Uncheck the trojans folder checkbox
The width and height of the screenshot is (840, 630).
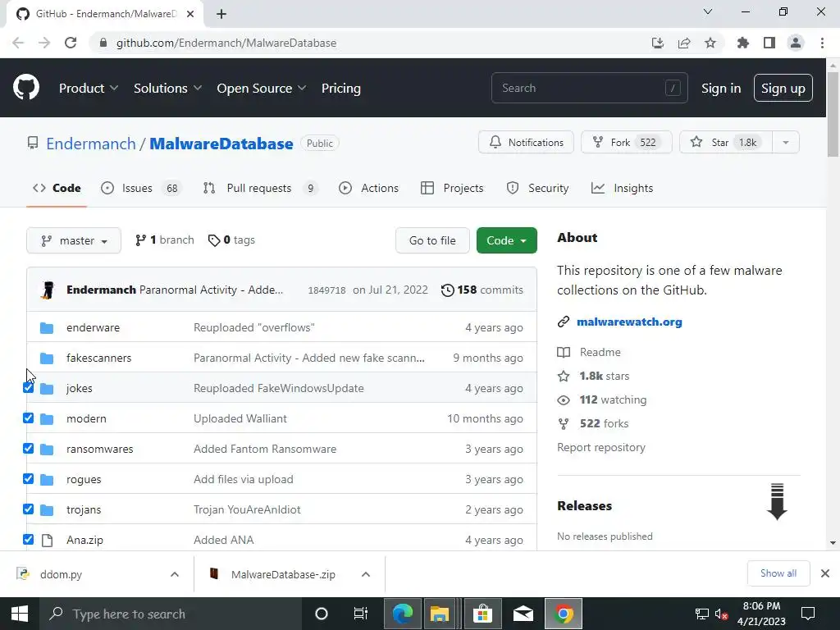point(29,509)
